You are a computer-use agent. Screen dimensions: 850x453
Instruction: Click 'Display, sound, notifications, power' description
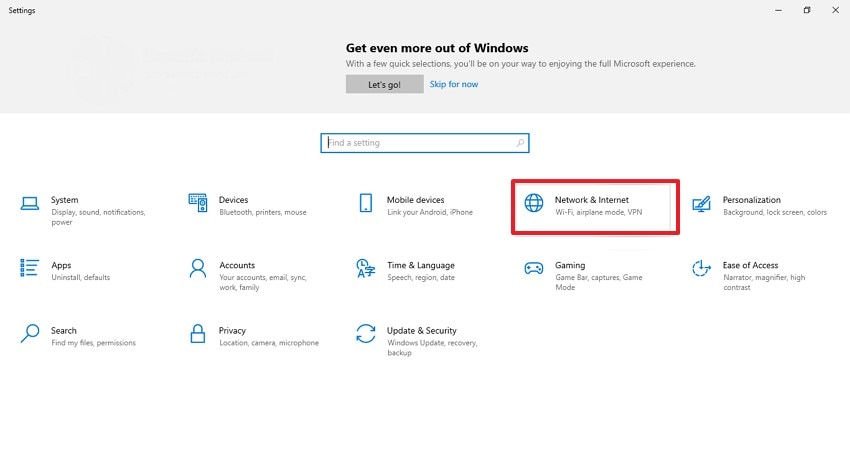[x=98, y=217]
